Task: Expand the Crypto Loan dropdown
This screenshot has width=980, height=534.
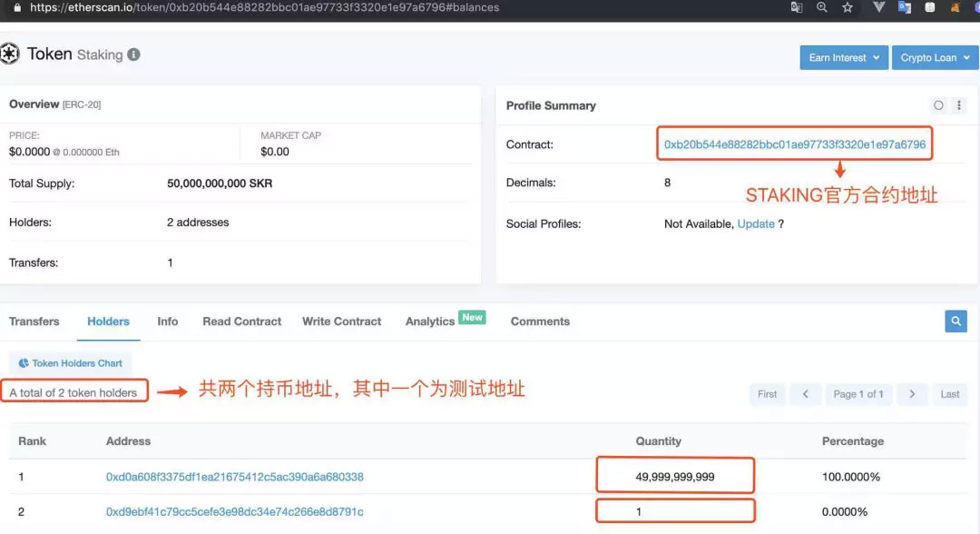Action: click(x=935, y=57)
